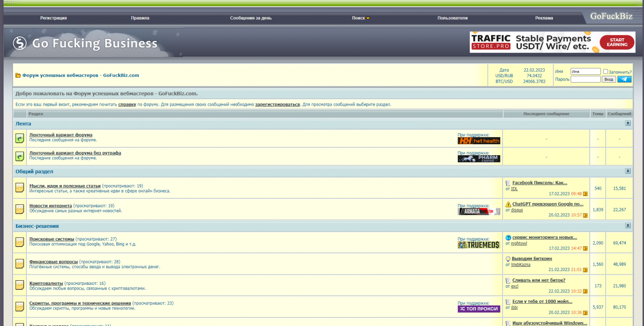Click the forum status icon for Ленточный вариант форума
The width and height of the screenshot is (644, 326).
click(20, 138)
